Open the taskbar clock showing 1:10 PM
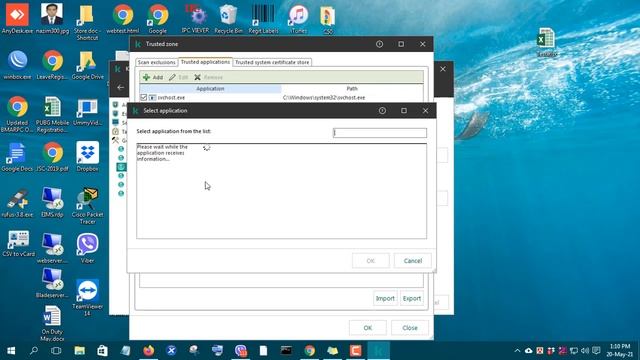The height and width of the screenshot is (360, 640). tap(620, 351)
